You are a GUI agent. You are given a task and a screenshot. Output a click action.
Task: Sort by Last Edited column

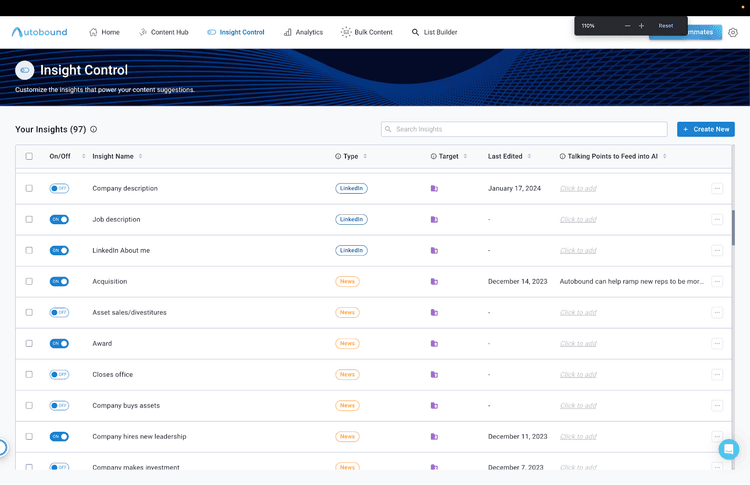pyautogui.click(x=530, y=156)
